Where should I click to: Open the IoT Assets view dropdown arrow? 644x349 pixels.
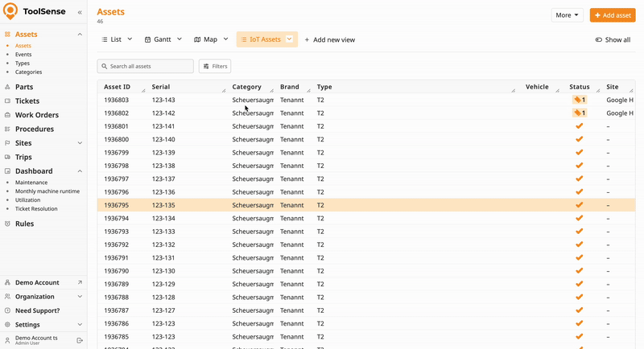(x=289, y=39)
